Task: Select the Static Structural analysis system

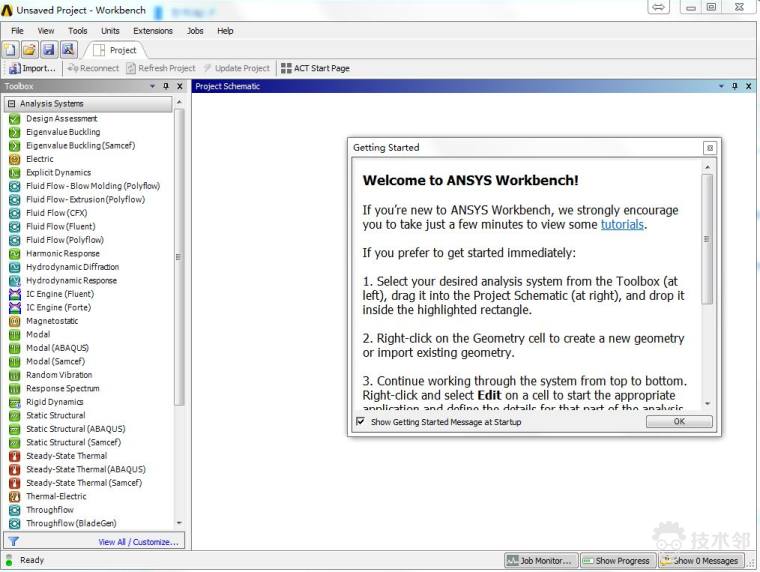Action: point(55,416)
